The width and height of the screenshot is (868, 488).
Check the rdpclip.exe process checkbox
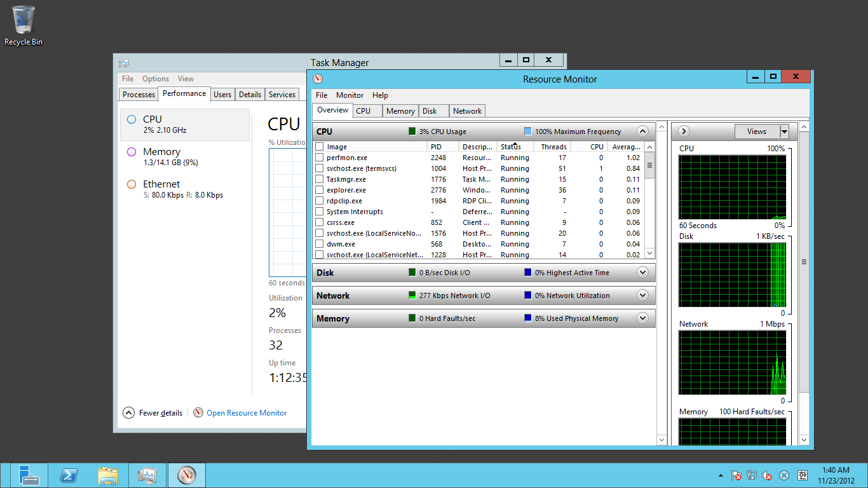point(319,201)
